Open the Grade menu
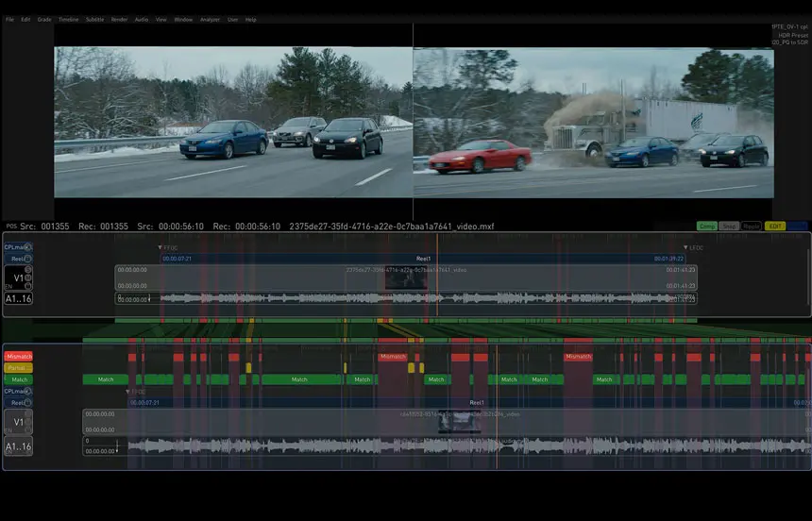The image size is (812, 521). 44,20
